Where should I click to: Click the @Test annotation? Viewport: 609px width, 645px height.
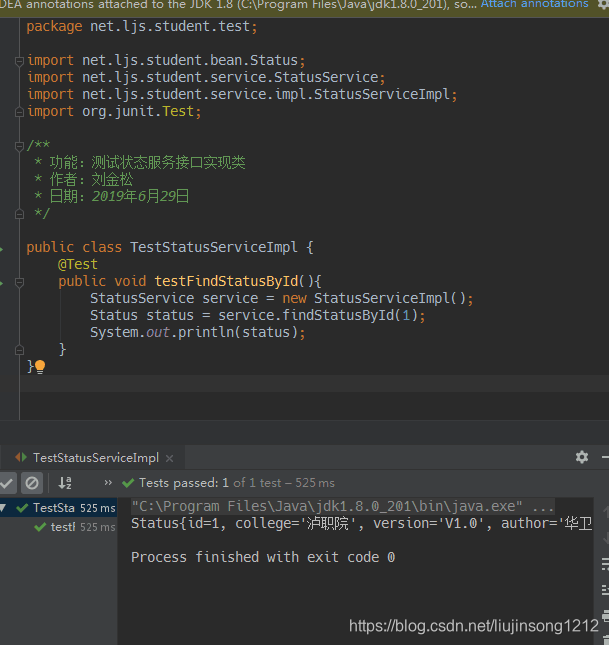click(78, 264)
